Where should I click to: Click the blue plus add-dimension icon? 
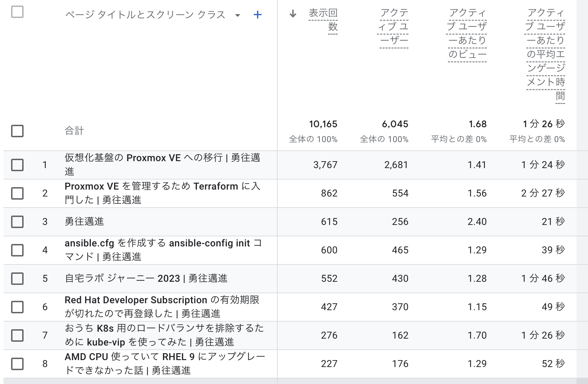pos(257,15)
